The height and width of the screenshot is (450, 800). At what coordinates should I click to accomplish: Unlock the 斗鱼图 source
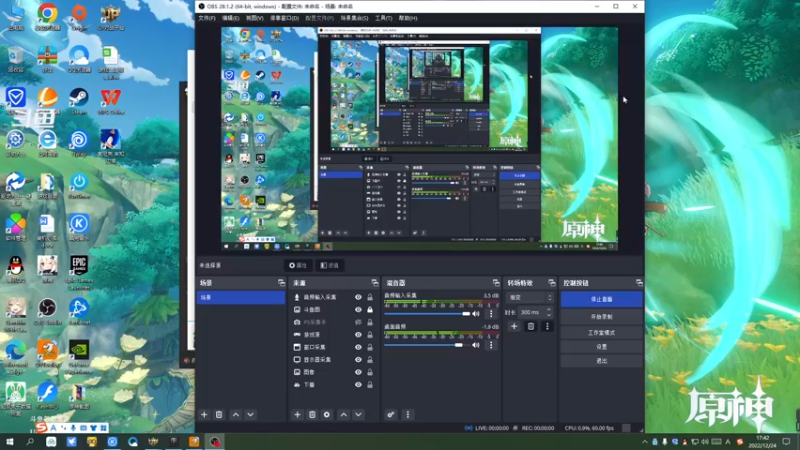click(370, 310)
